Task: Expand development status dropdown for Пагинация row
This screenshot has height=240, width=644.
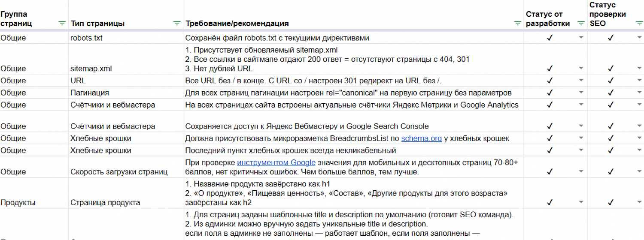Action: [x=581, y=93]
